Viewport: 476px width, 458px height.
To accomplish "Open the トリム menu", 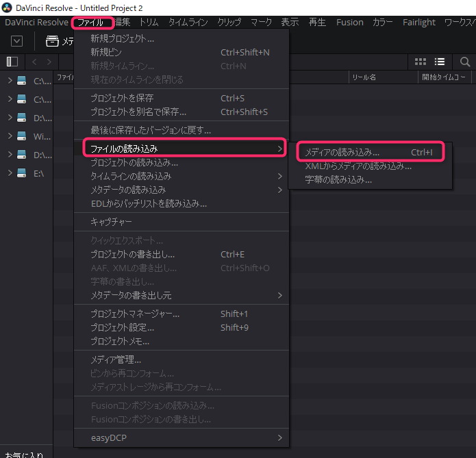I will click(149, 23).
